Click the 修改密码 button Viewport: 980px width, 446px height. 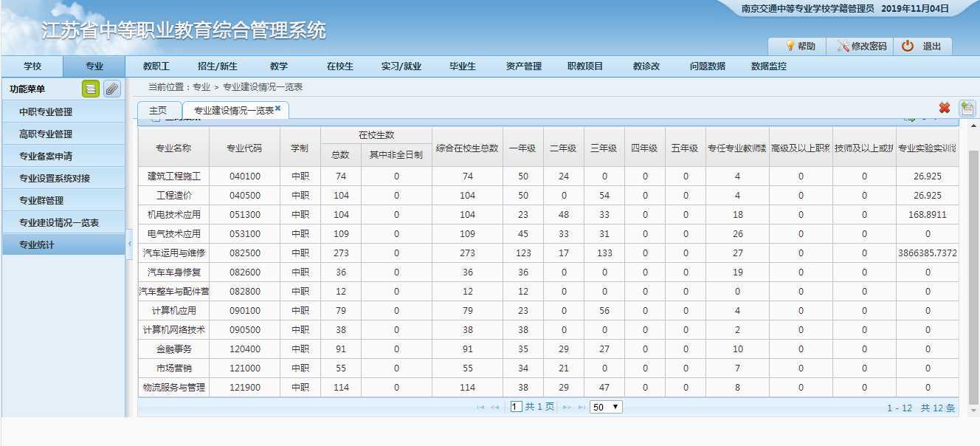pyautogui.click(x=861, y=46)
